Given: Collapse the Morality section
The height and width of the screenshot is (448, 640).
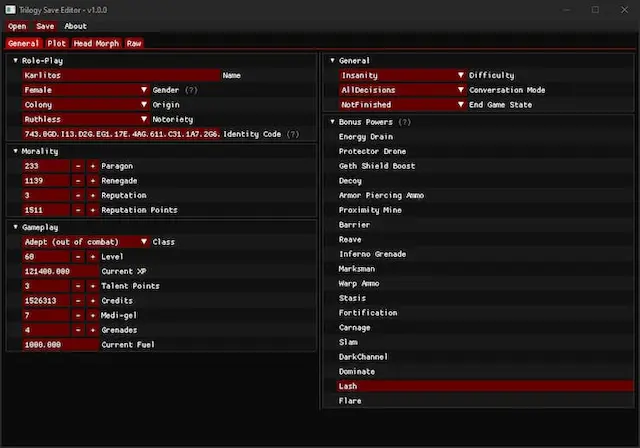Looking at the screenshot, I should [16, 151].
